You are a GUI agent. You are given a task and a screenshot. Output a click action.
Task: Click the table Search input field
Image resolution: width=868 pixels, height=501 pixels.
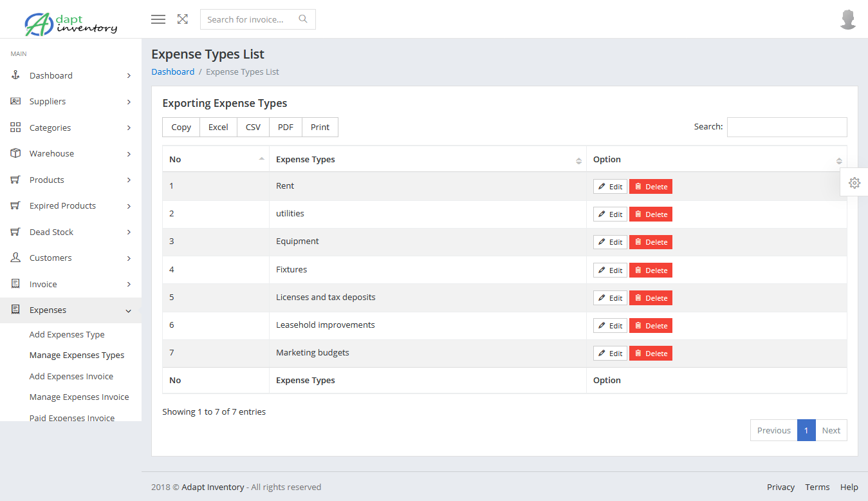(x=786, y=128)
